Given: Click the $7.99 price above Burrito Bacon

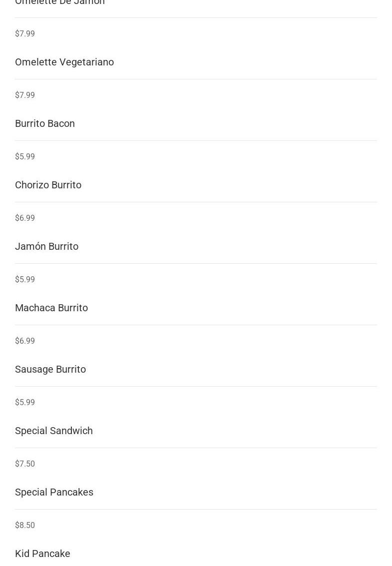Looking at the screenshot, I should [x=25, y=95].
